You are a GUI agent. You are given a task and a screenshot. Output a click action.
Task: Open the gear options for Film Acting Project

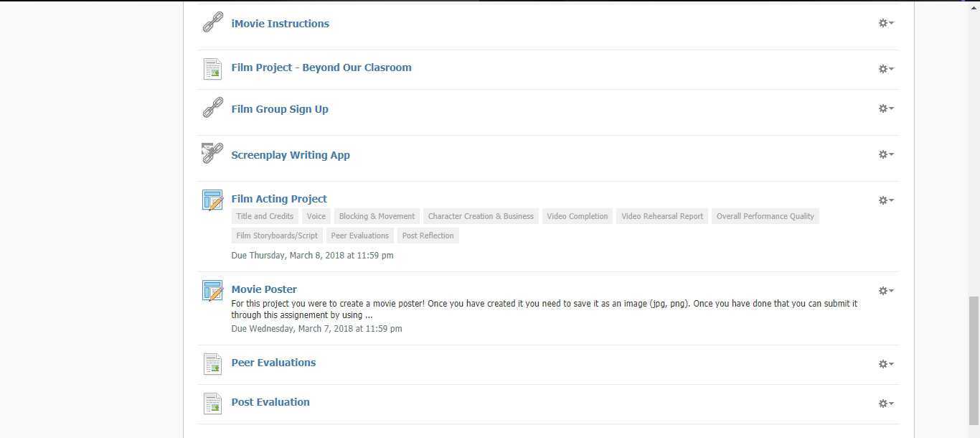(885, 200)
